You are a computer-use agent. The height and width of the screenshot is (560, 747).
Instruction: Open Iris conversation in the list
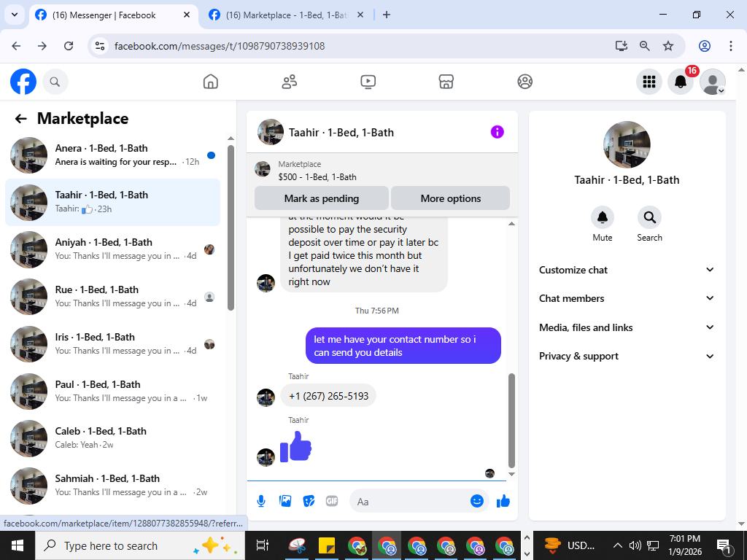click(x=113, y=344)
